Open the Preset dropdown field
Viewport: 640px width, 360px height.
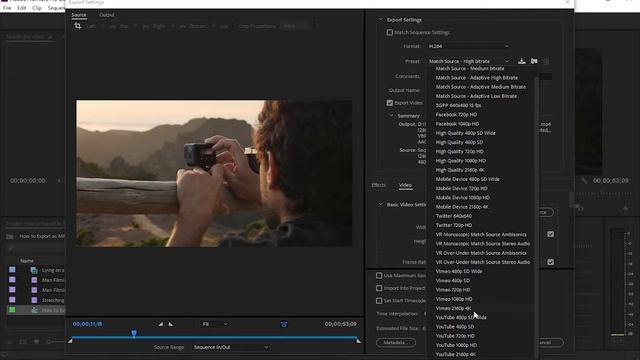click(x=468, y=61)
